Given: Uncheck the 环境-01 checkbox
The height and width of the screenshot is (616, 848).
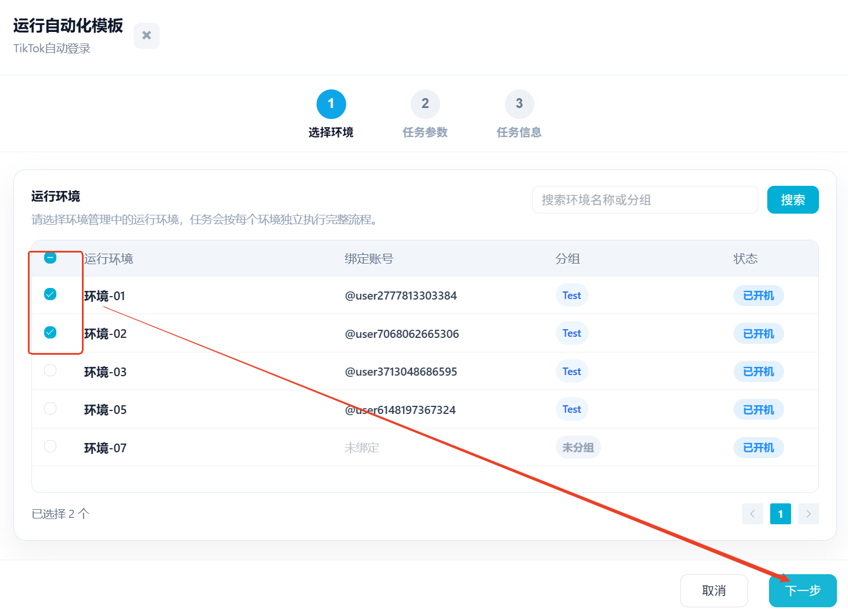Looking at the screenshot, I should pos(51,294).
